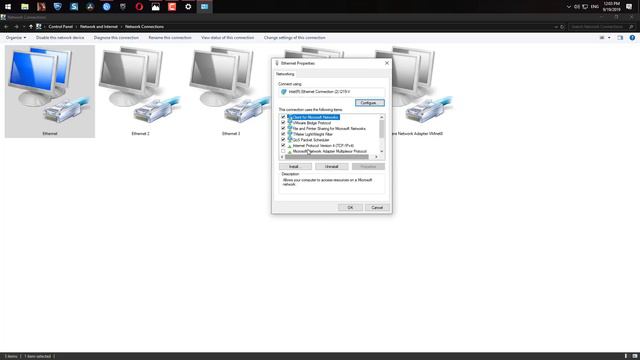Uncheck the LightWeight Filter checkbox
This screenshot has width=640, height=360.
pyautogui.click(x=283, y=134)
